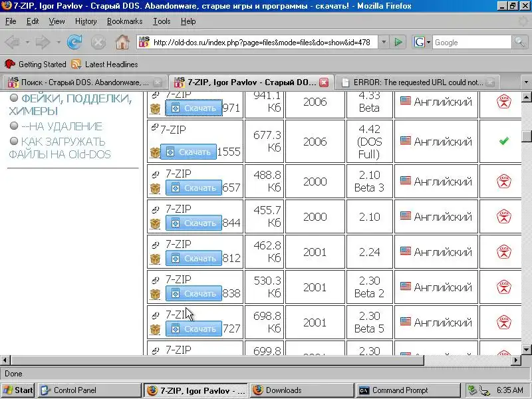
Task: Click the Back navigation arrow
Action: 13,43
